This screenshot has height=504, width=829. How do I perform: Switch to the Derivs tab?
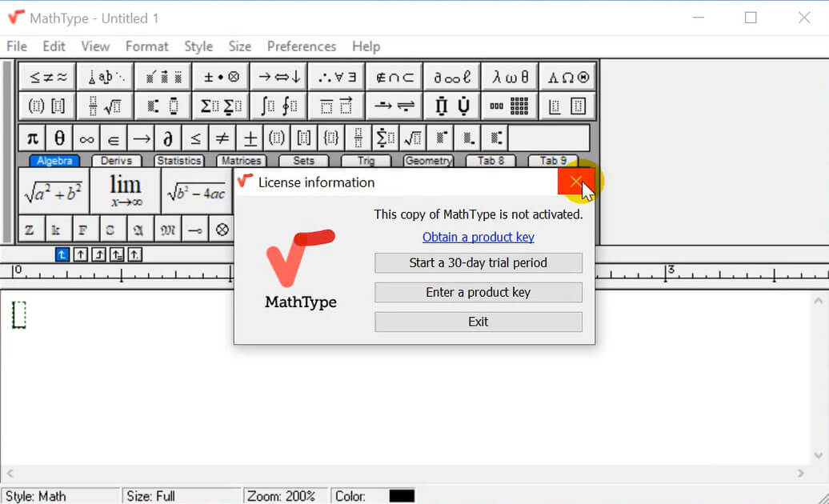(x=116, y=161)
